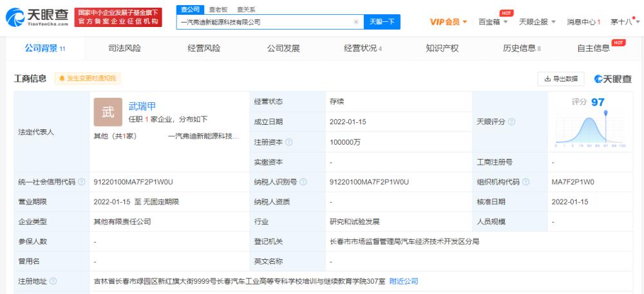Click the 营业期限 value
The image size is (644, 294).
[x=137, y=202]
